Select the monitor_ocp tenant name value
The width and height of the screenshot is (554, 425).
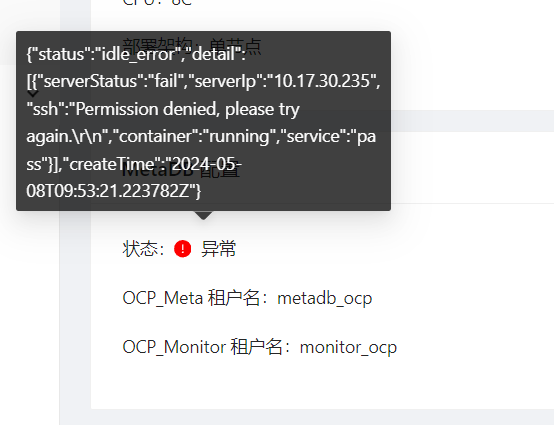348,347
